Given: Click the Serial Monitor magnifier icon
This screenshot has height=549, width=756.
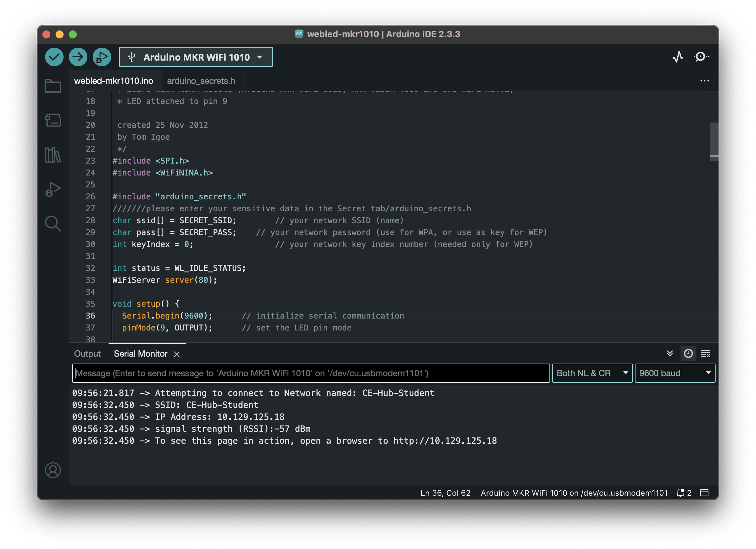Looking at the screenshot, I should [701, 57].
